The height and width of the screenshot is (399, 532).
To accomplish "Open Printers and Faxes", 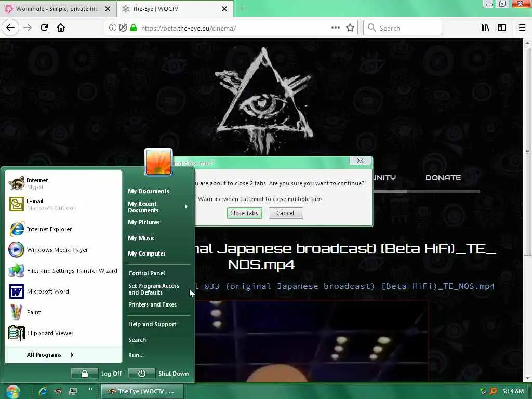I will coord(152,304).
